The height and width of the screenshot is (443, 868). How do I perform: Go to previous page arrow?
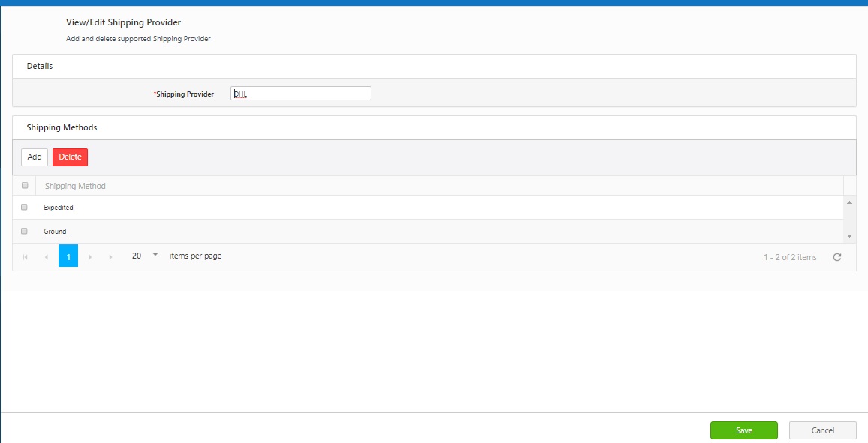point(47,256)
